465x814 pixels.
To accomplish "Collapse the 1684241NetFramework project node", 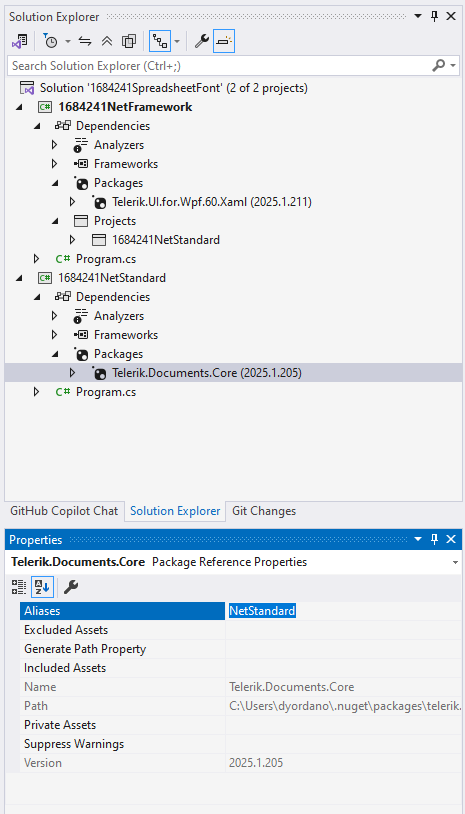I will click(19, 107).
